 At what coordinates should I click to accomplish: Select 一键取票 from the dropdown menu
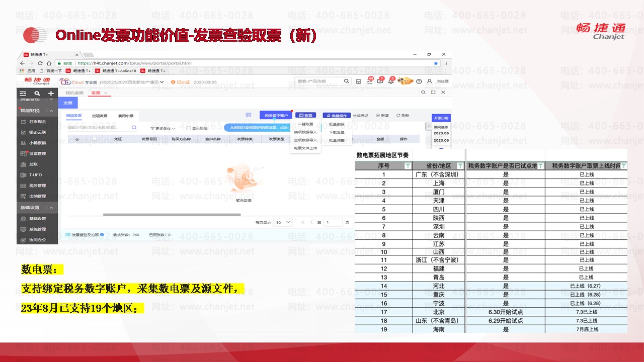[x=306, y=124]
